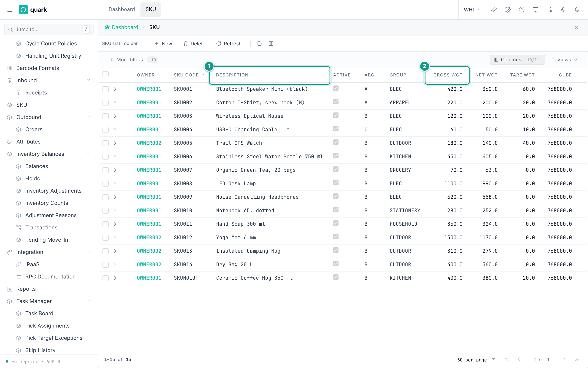Toggle the hamburger sidebar menu

click(x=10, y=10)
